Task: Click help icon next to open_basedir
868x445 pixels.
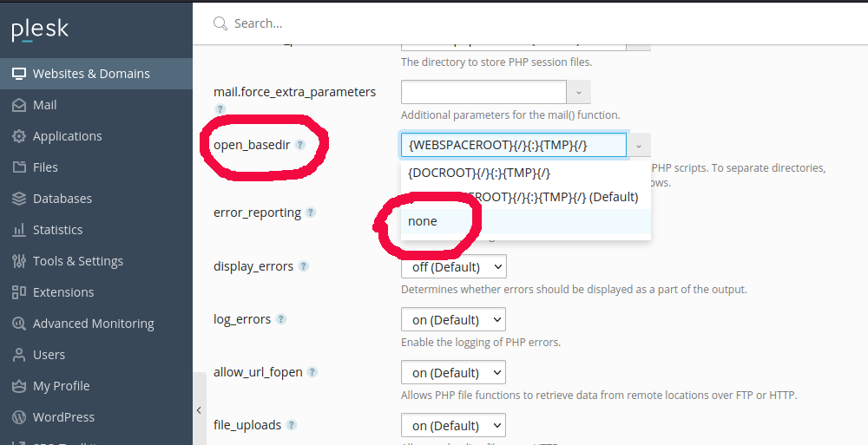Action: click(300, 145)
